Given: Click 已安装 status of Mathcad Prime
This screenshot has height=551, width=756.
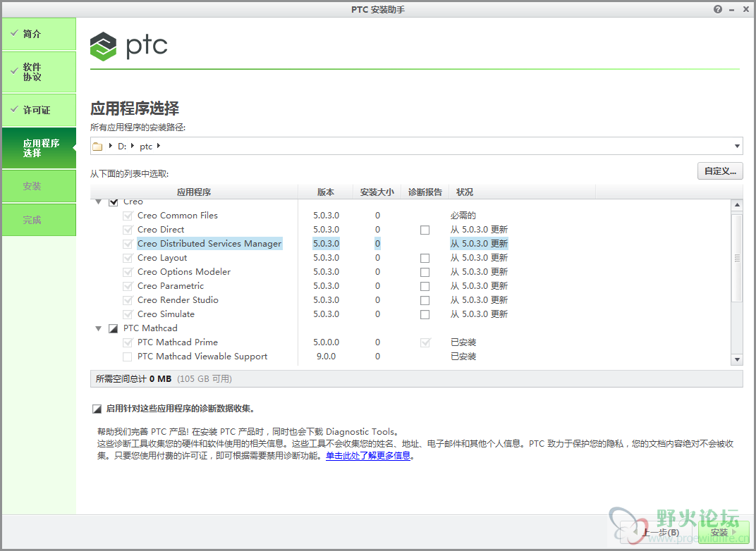Looking at the screenshot, I should pos(463,342).
